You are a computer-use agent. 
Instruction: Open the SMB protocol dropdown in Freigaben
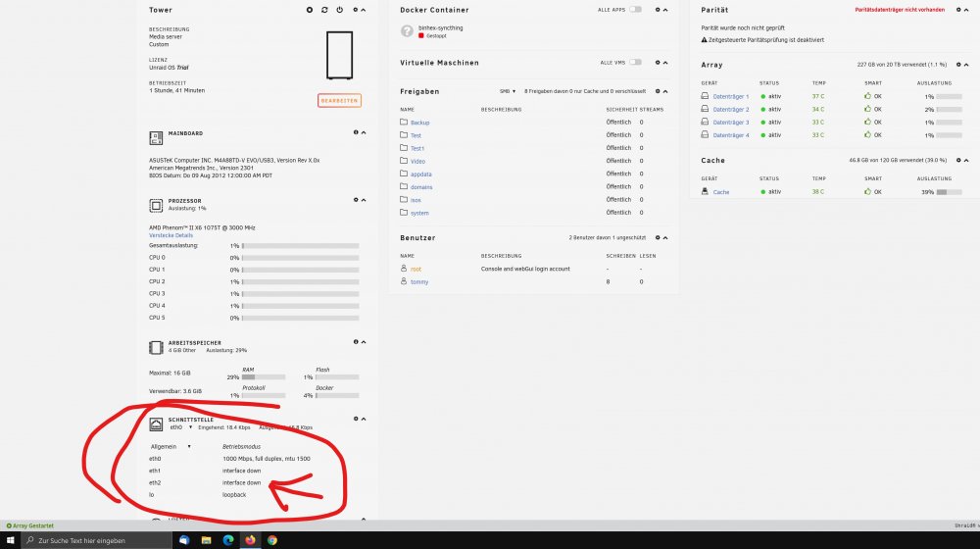(508, 91)
